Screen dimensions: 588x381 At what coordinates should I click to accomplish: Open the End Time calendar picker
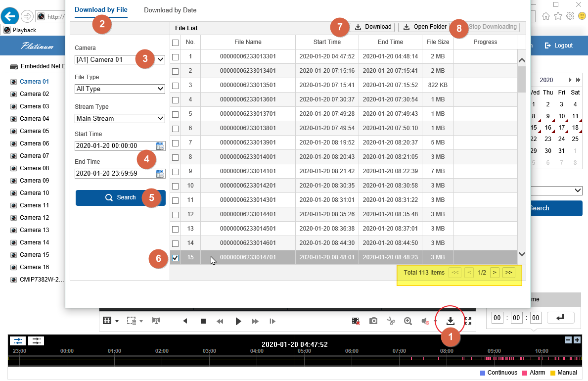click(x=160, y=174)
